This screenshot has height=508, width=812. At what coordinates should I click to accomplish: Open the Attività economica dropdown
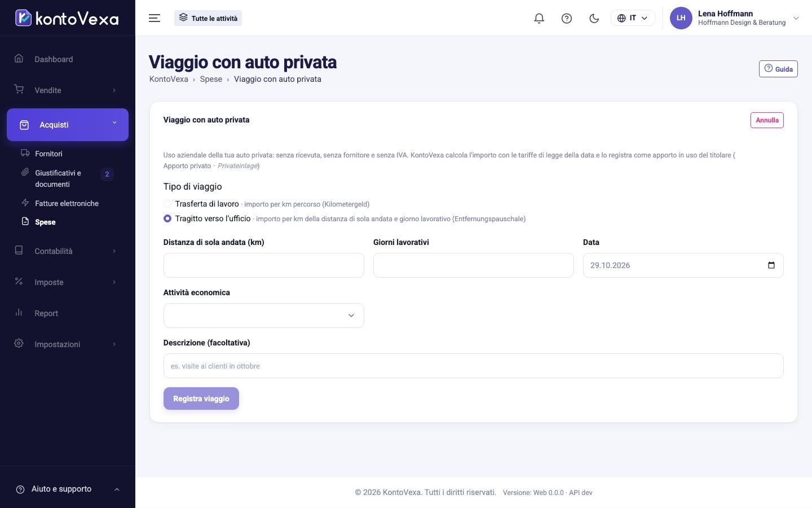tap(263, 316)
